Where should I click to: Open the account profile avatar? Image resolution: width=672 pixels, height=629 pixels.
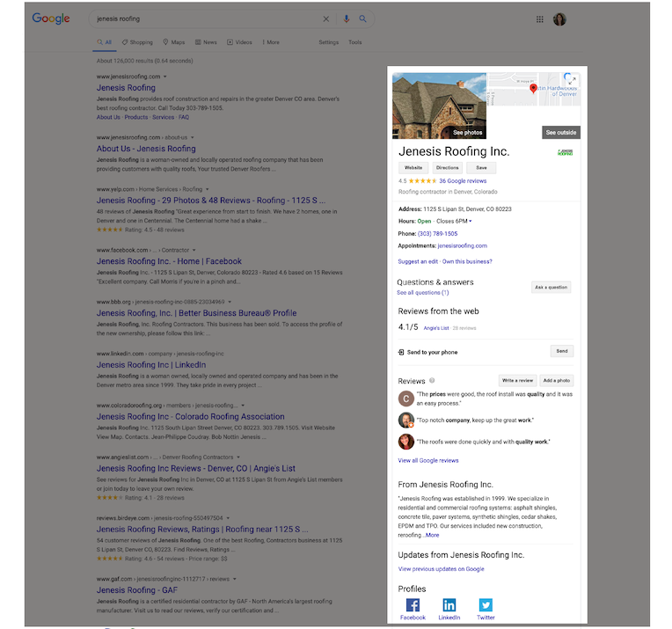tap(559, 19)
